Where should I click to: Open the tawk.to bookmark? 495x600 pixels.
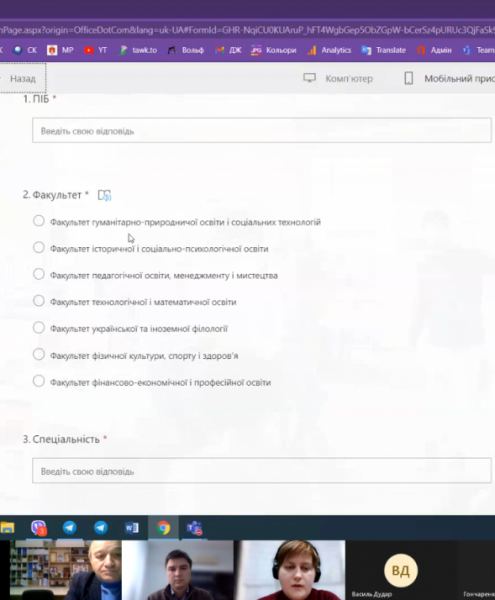[138, 50]
